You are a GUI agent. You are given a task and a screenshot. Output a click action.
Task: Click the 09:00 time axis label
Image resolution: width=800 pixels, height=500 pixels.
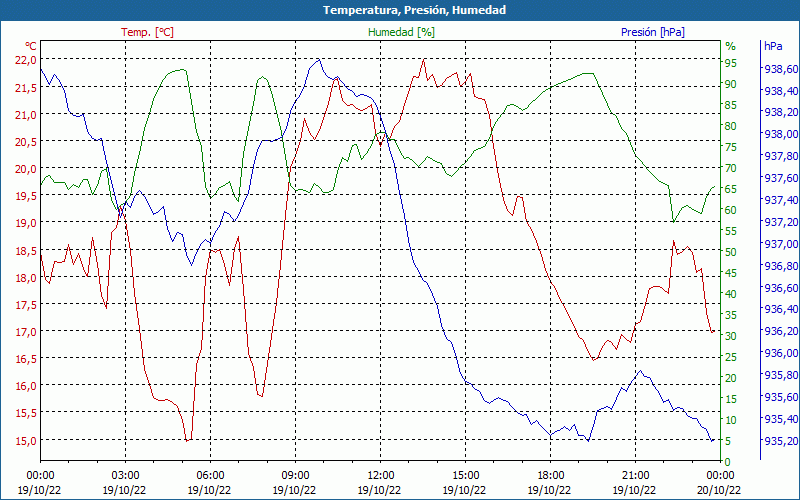[295, 476]
